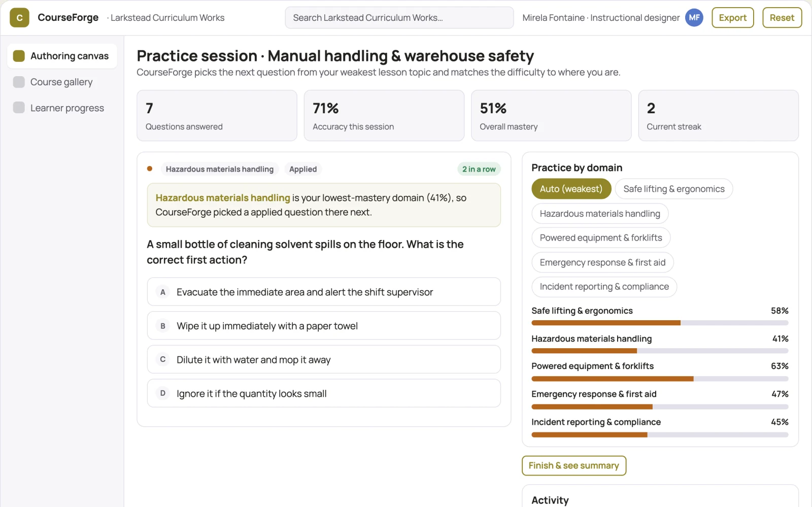Screen dimensions: 812x507
Task: Select answer B: Wipe it up with paper towel
Action: click(x=324, y=326)
